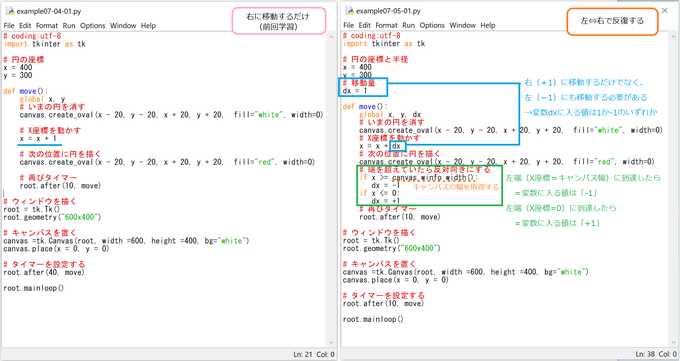Click 'root.geometry("600x400")' in left editor
This screenshot has height=361, width=680.
click(52, 217)
